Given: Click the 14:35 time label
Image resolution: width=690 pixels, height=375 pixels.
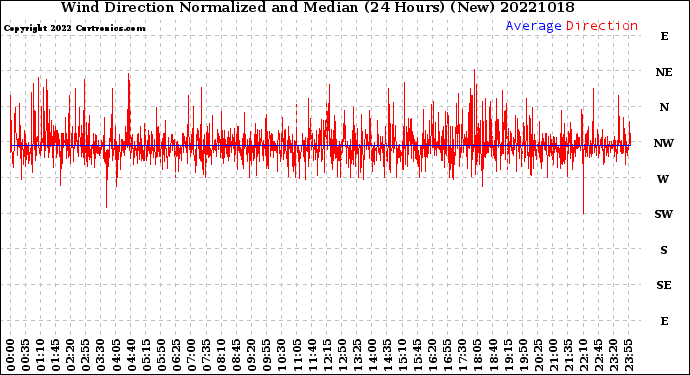Looking at the screenshot, I should coord(387,355).
